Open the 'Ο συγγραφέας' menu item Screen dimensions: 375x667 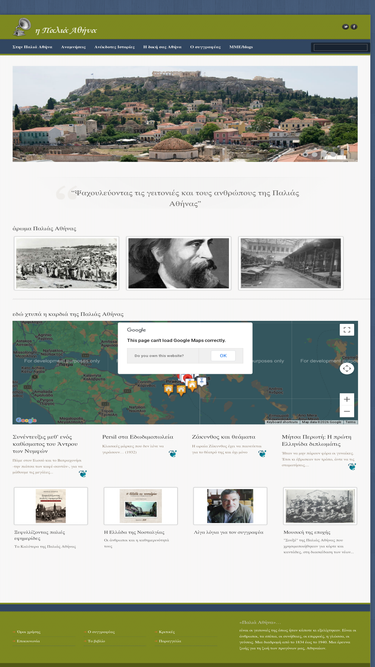205,47
